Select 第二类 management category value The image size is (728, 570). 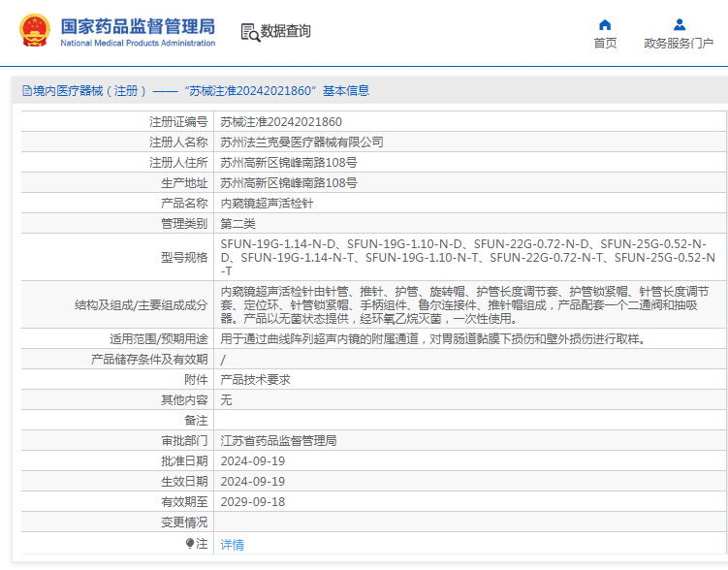click(x=237, y=224)
